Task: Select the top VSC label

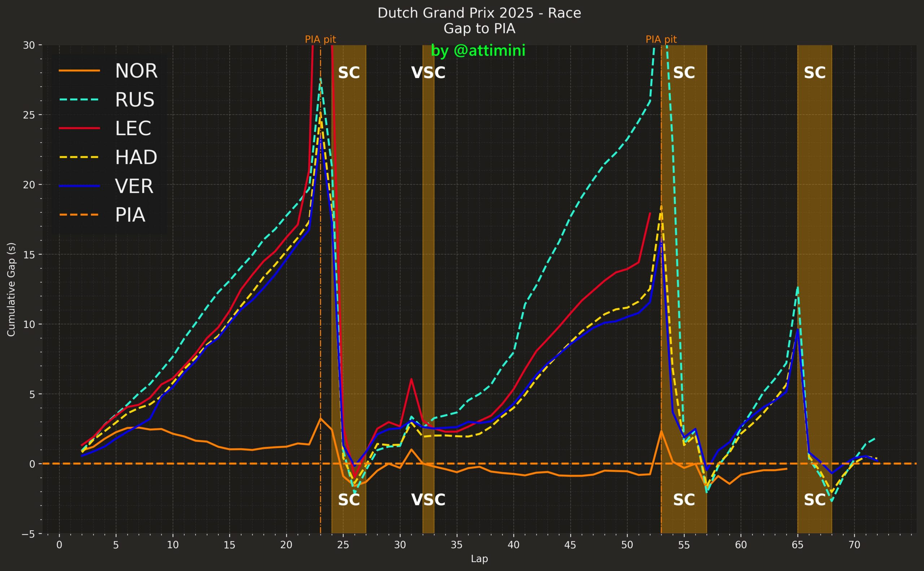Action: coord(428,73)
